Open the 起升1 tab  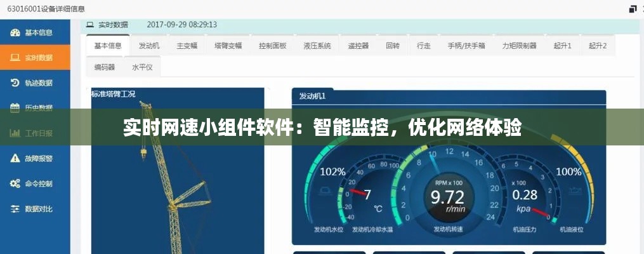[562, 46]
